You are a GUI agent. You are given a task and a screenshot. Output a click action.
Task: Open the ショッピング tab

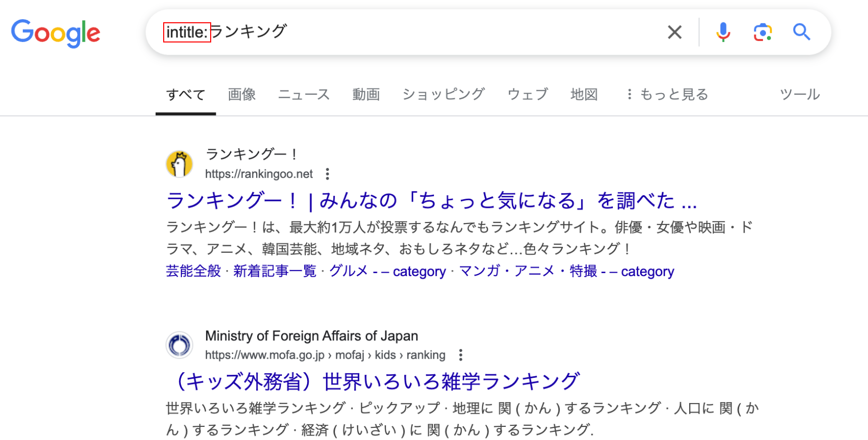444,95
